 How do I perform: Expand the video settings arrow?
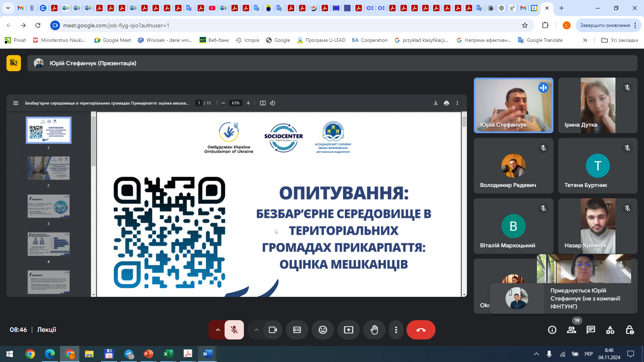256,330
